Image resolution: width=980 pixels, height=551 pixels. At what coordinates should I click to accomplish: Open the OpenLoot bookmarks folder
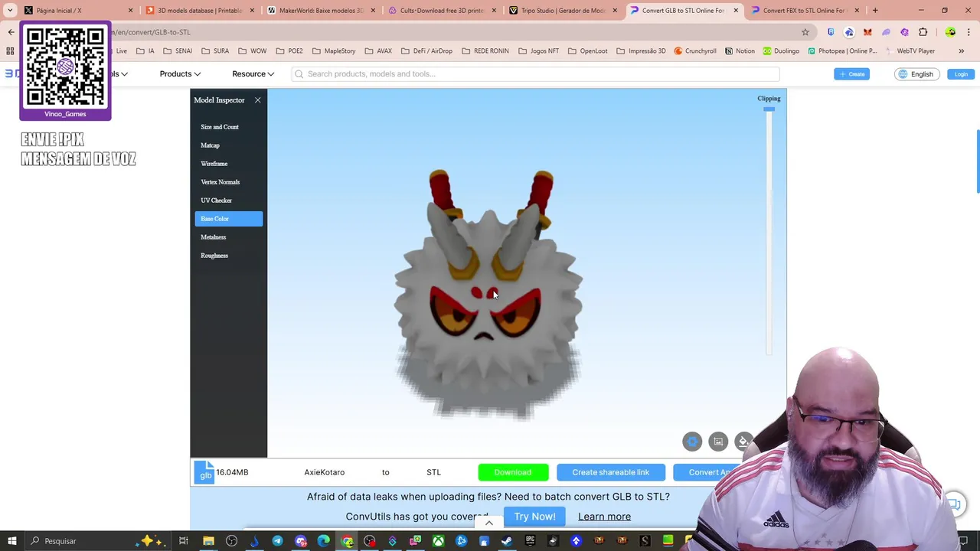click(x=587, y=51)
